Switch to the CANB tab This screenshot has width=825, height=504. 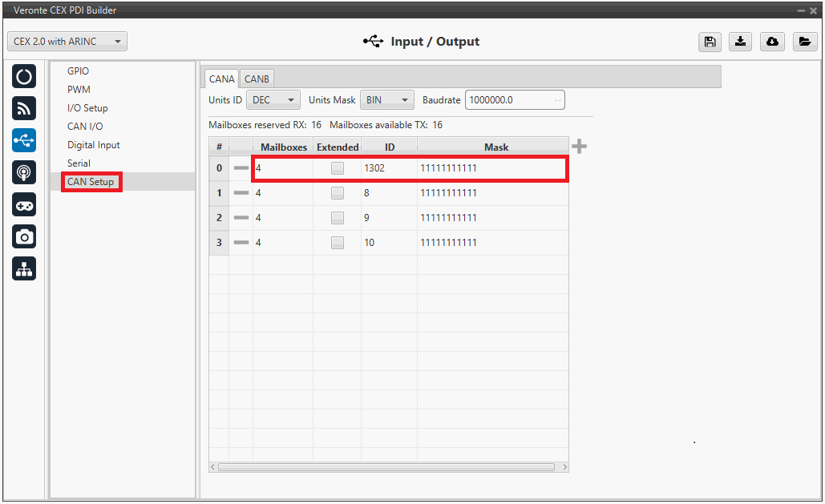(257, 79)
